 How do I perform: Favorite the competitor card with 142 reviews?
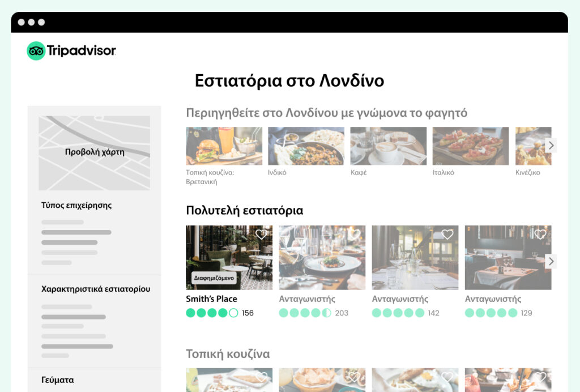447,234
